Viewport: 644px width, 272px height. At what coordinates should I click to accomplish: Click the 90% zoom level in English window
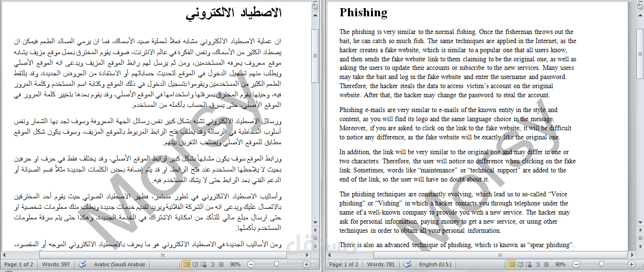click(x=560, y=264)
